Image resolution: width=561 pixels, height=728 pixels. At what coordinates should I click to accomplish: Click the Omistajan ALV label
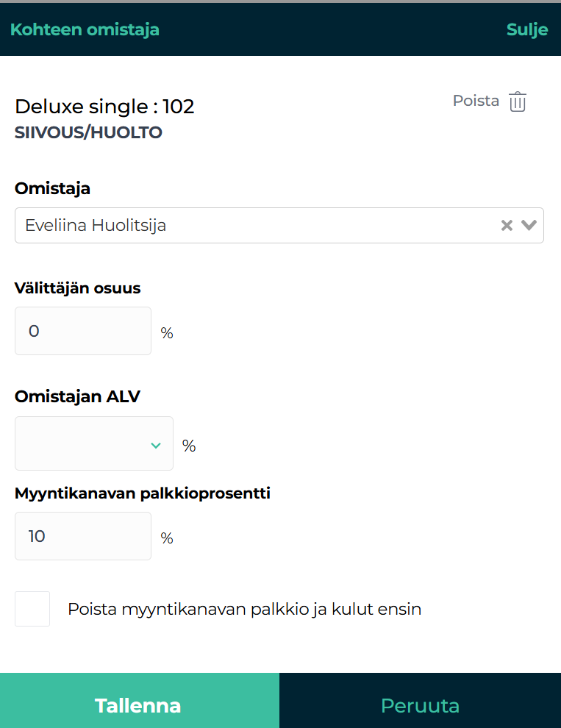pyautogui.click(x=77, y=397)
